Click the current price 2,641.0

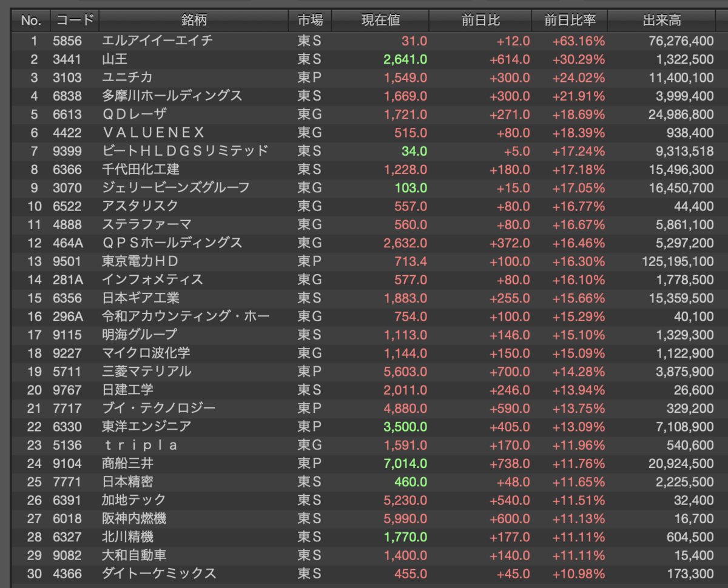[x=405, y=59]
